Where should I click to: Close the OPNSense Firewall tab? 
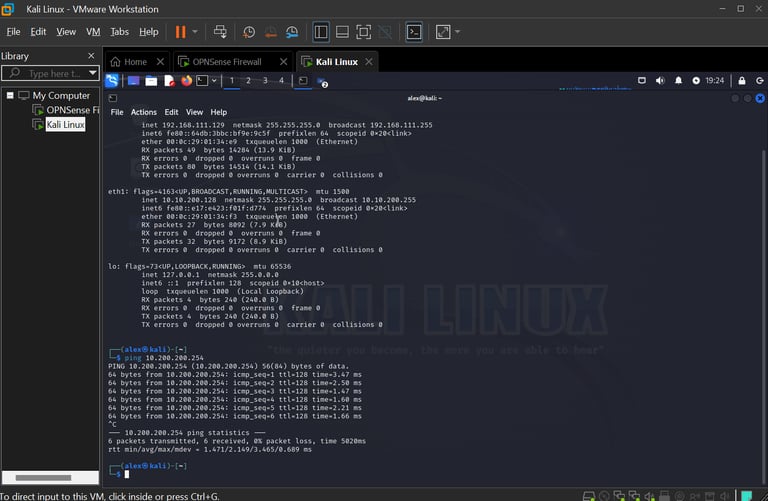284,62
